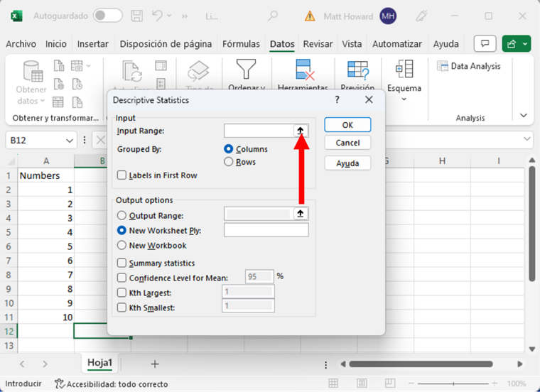Check the Summary statistics option
Image resolution: width=540 pixels, height=392 pixels.
123,263
